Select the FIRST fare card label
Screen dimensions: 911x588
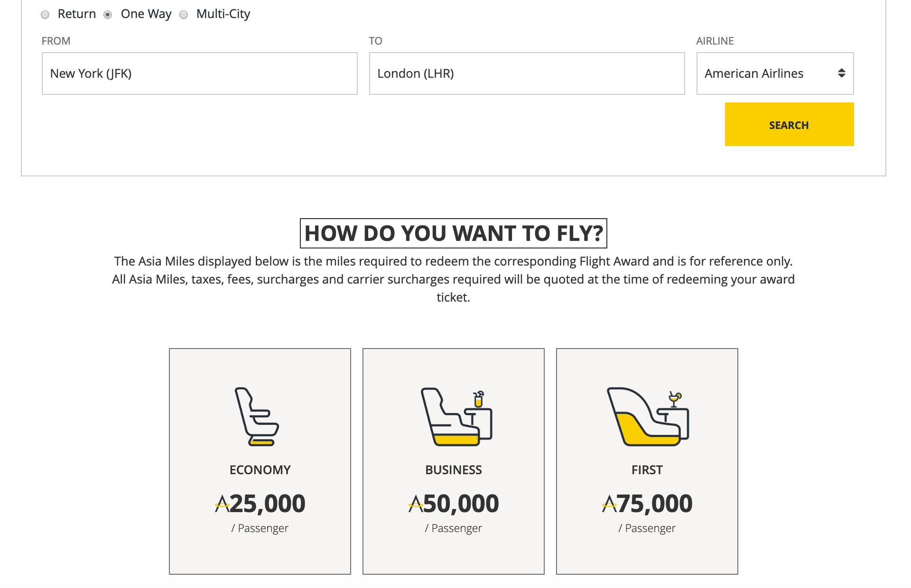pyautogui.click(x=647, y=470)
